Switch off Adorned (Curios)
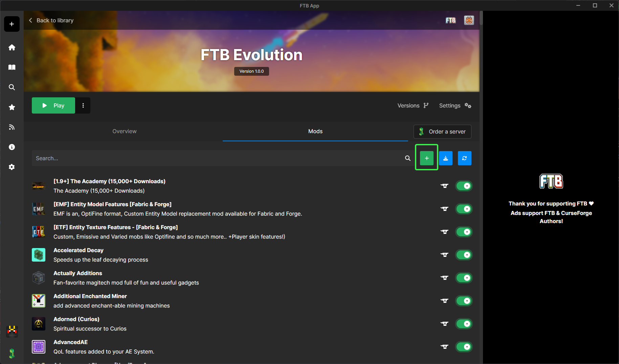 [464, 324]
